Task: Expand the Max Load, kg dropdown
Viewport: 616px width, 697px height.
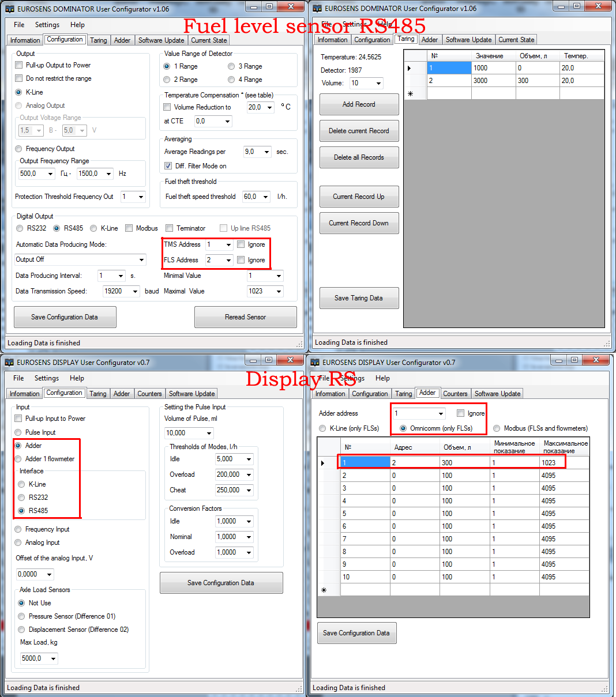Action: 54,659
